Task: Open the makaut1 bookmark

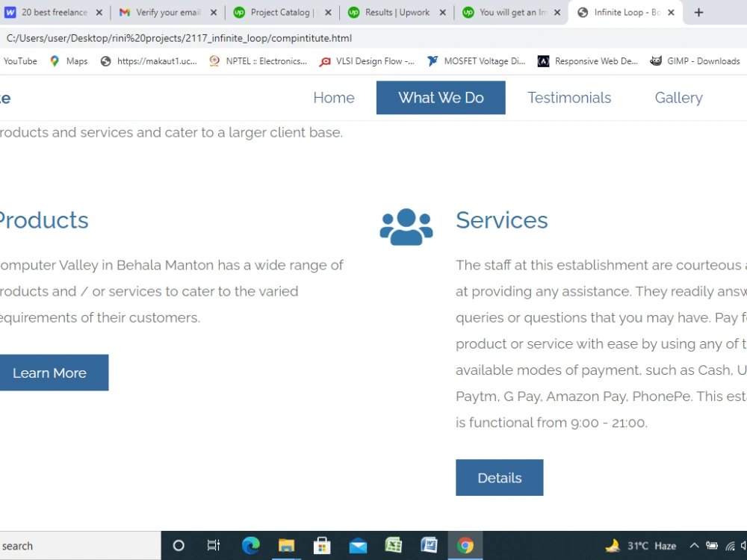Action: pyautogui.click(x=149, y=61)
